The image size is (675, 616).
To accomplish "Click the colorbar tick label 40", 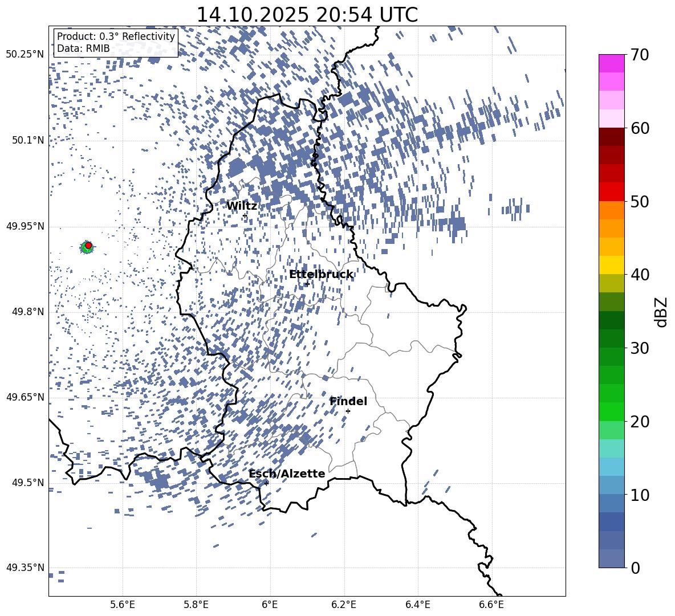I will tap(640, 275).
